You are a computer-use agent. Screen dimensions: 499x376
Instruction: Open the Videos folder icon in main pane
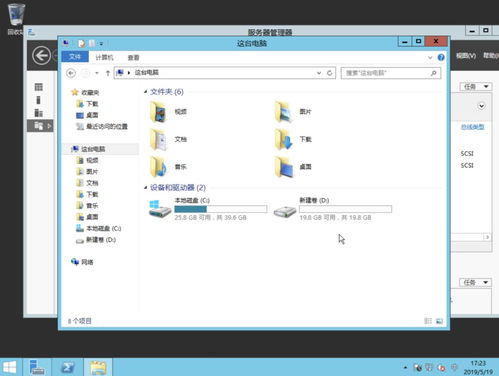159,112
